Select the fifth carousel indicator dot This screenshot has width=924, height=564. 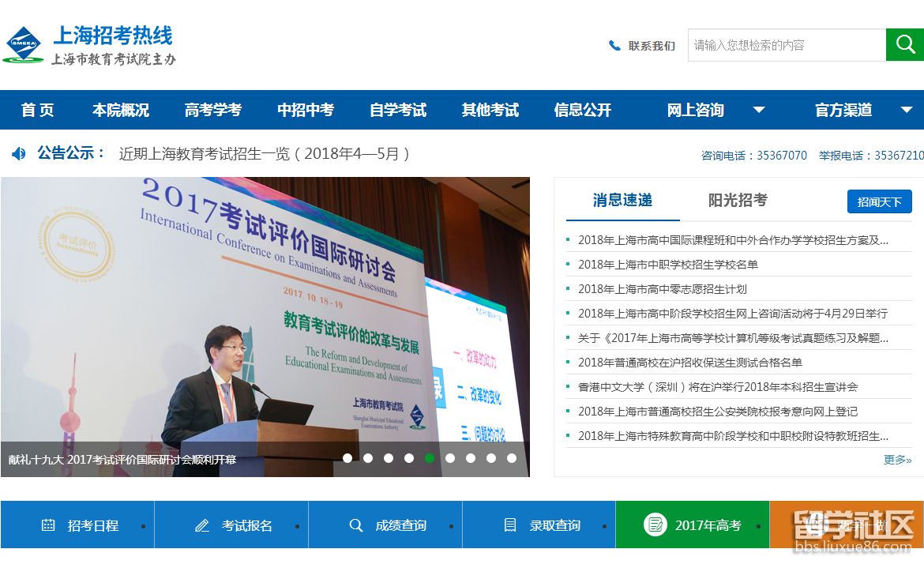coord(430,457)
